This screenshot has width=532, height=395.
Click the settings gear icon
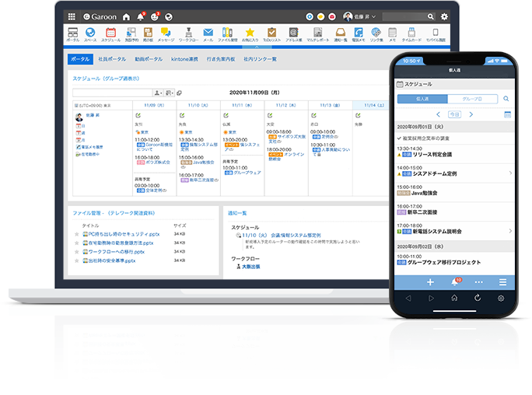coord(444,16)
